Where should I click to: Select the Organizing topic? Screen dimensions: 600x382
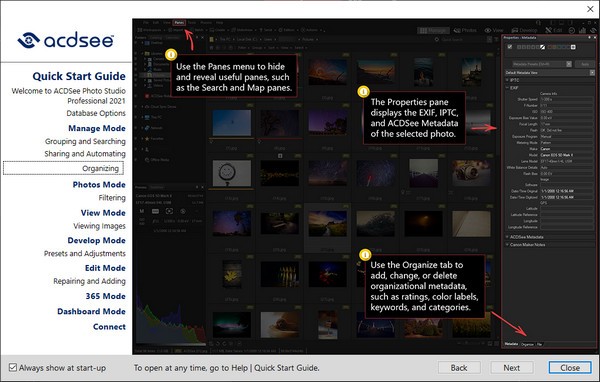[64, 168]
